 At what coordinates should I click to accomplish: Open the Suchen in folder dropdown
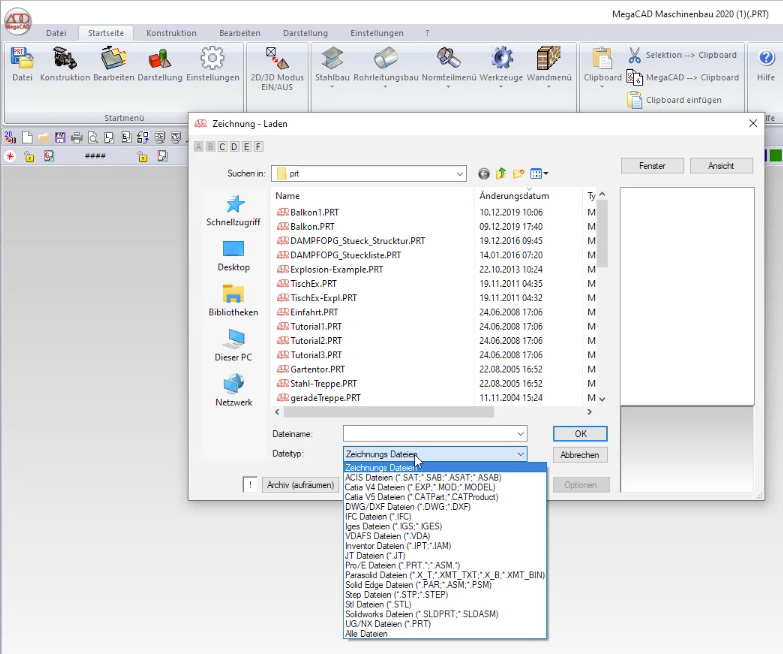coord(460,173)
